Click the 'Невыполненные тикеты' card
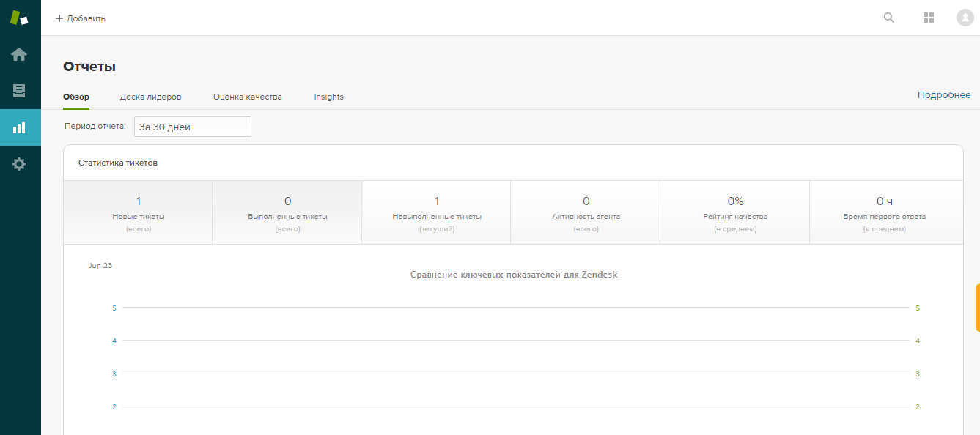980x435 pixels. 435,212
